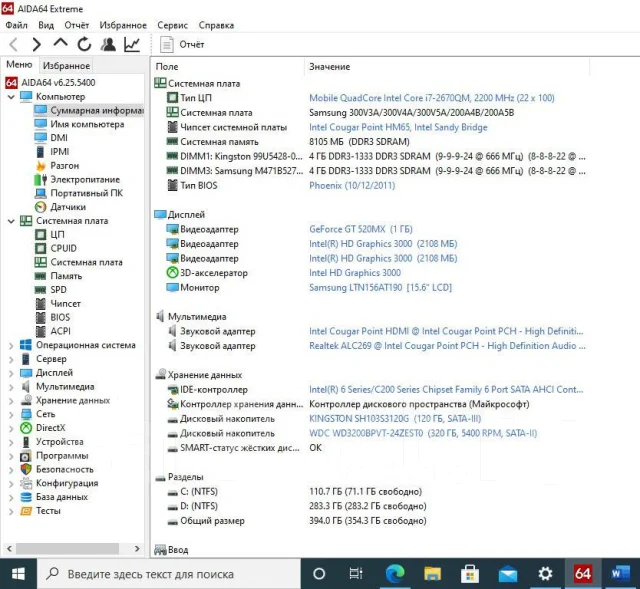Open the GeForce GT 520MX link
This screenshot has height=589, width=640.
tap(361, 229)
